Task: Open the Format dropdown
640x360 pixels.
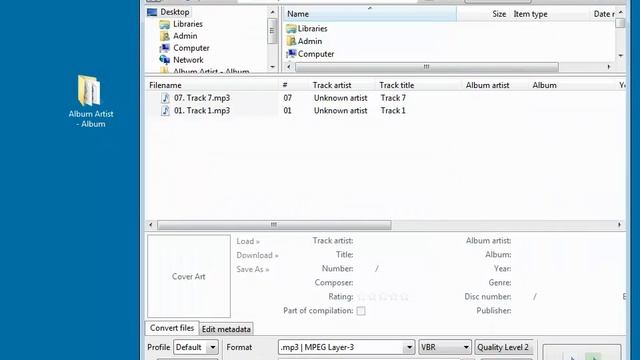Action: point(347,347)
